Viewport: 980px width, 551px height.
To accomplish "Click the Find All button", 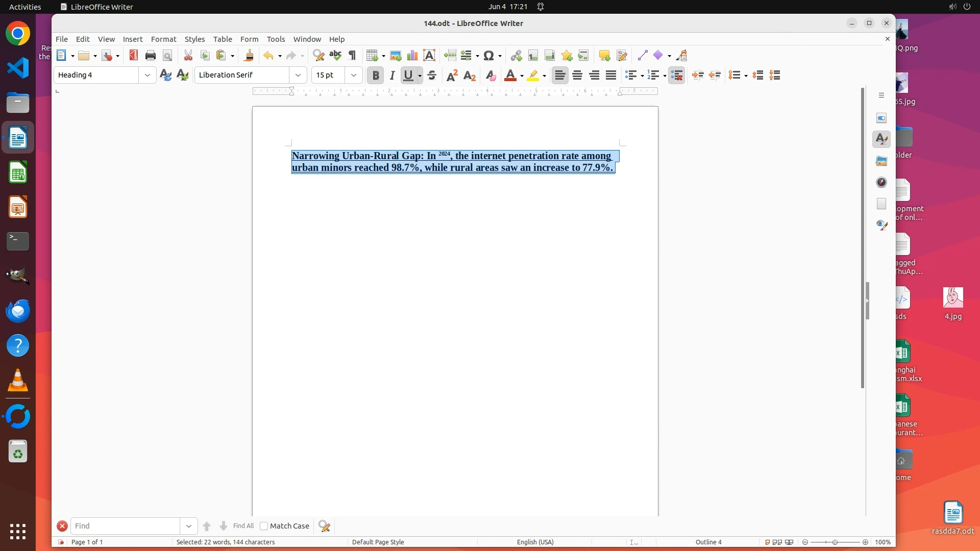I will (x=243, y=526).
